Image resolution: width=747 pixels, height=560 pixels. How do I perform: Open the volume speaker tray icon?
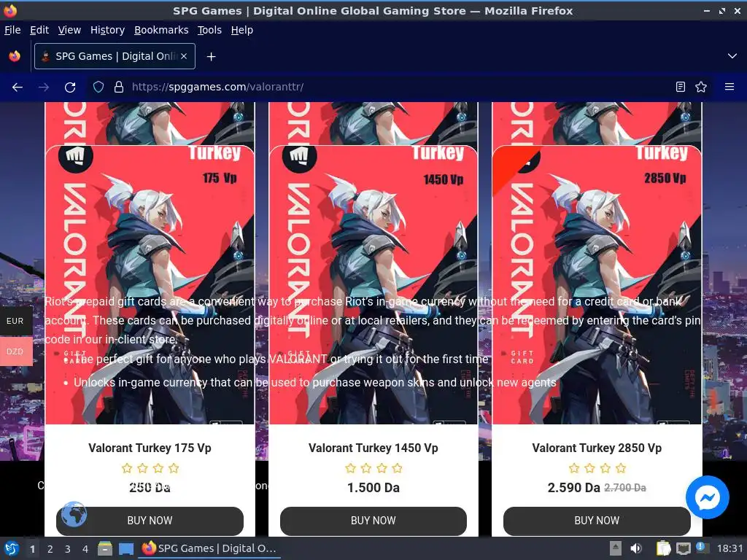point(636,548)
